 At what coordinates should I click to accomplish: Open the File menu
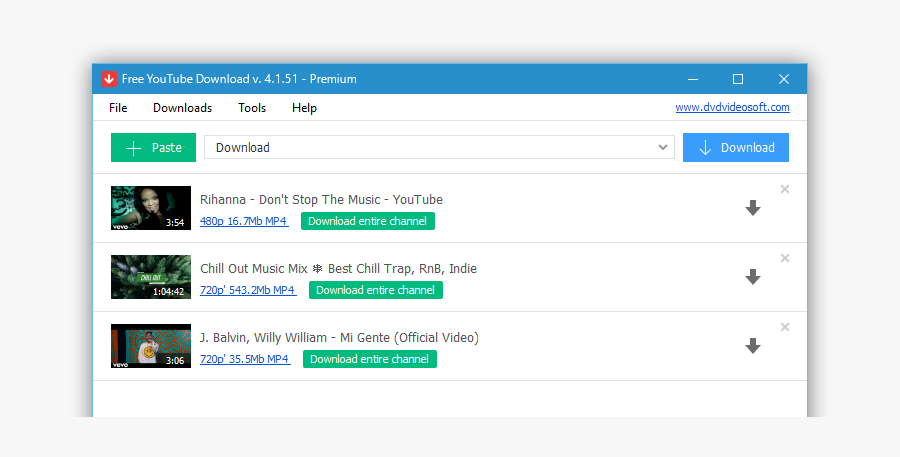(x=118, y=108)
